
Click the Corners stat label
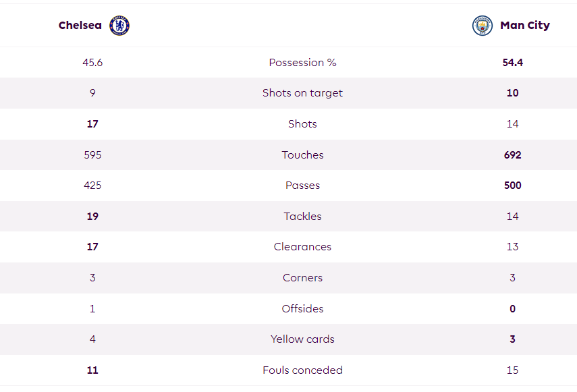[x=302, y=277]
